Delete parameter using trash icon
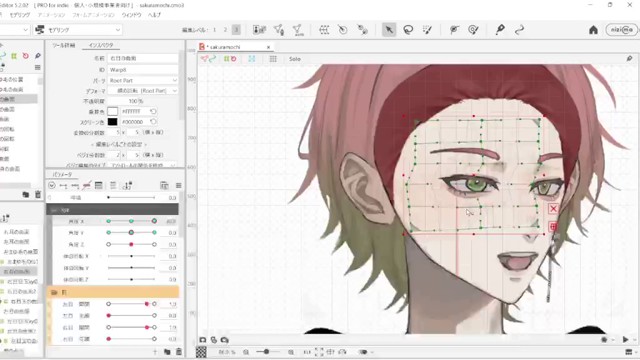Viewport: 640px width, 360px height. (x=179, y=352)
